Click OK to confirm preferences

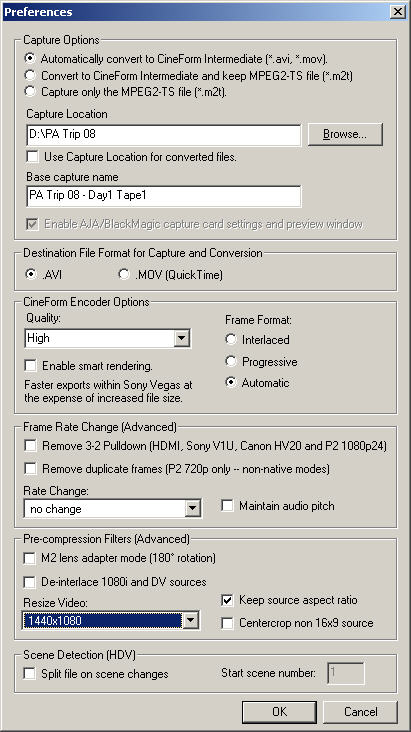[280, 711]
